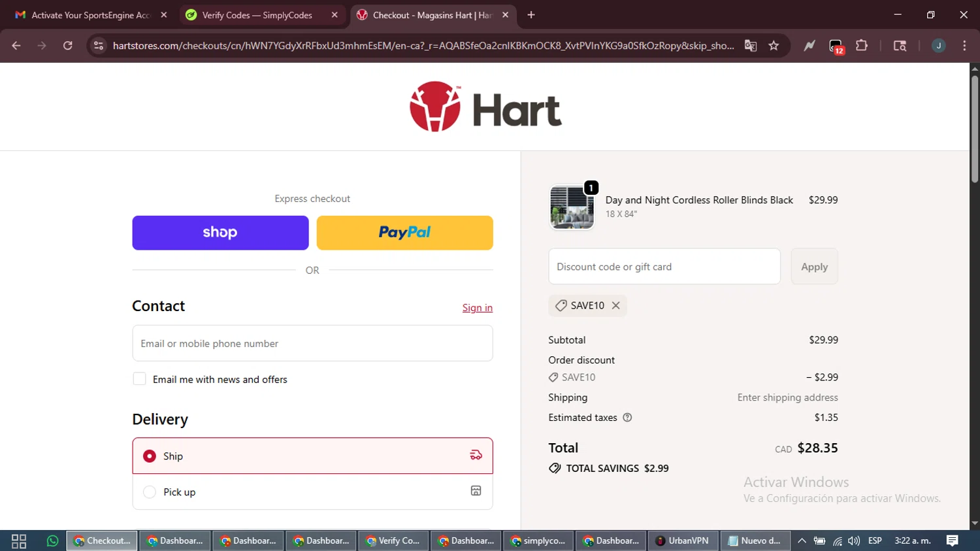This screenshot has width=980, height=551.
Task: Click the Apply discount button
Action: (814, 267)
